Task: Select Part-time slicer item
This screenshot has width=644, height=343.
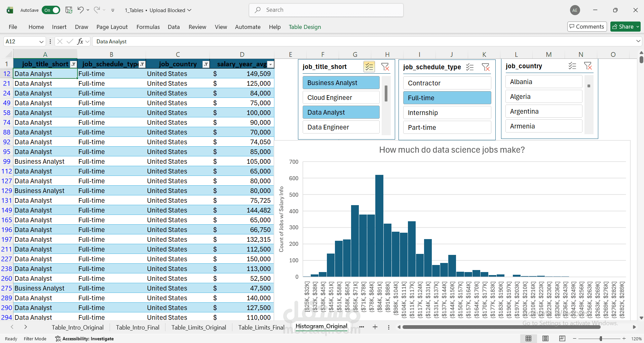Action: (x=447, y=127)
